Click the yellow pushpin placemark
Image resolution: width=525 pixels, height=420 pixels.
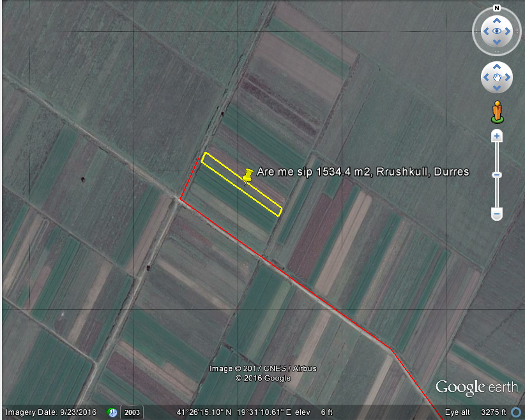[248, 176]
